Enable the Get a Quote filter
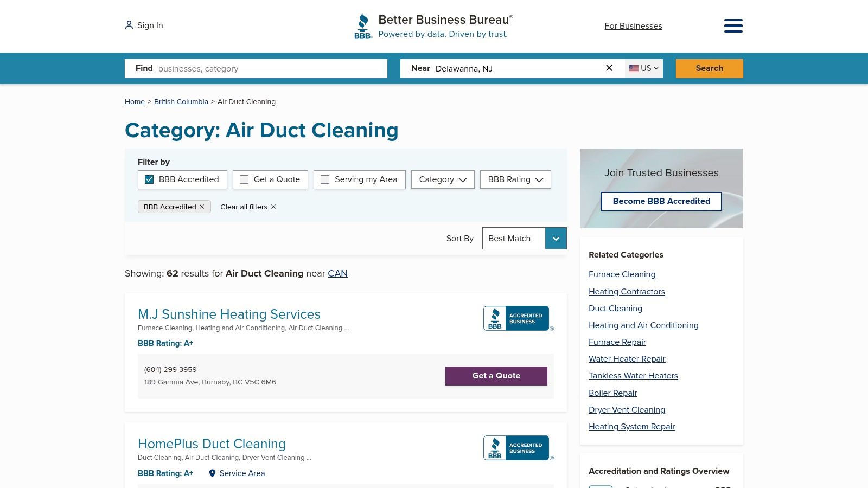This screenshot has height=488, width=868. tap(244, 179)
